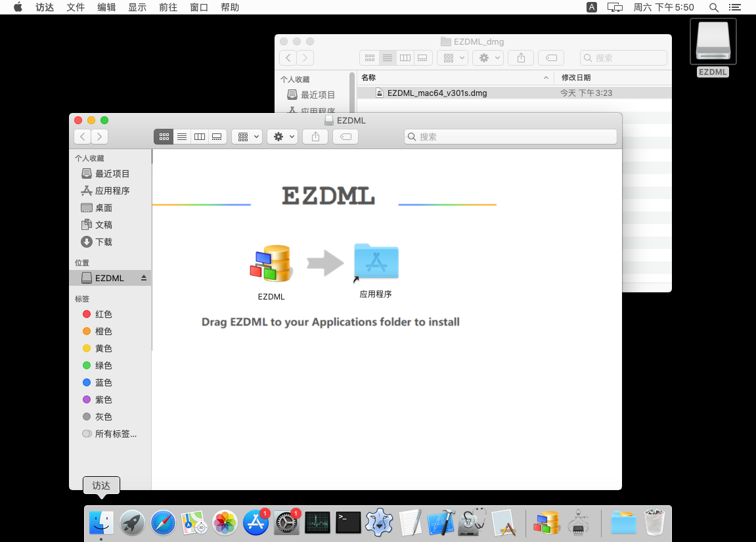Open the Apple menu

pyautogui.click(x=18, y=7)
